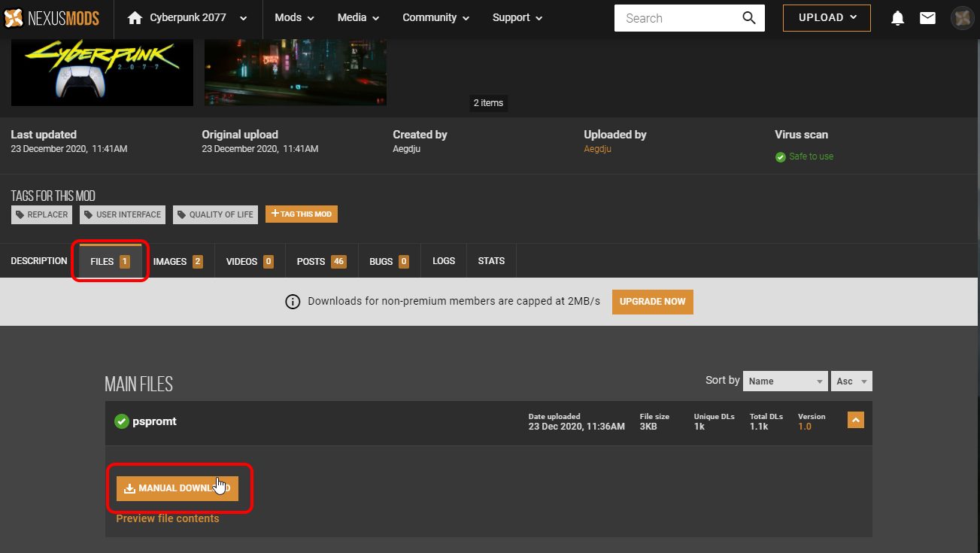Click the Safe to use virus scan icon
The image size is (980, 553).
point(781,156)
